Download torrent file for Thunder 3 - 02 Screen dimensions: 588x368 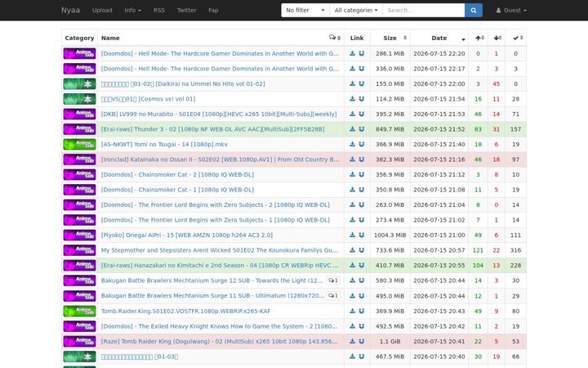pyautogui.click(x=352, y=129)
